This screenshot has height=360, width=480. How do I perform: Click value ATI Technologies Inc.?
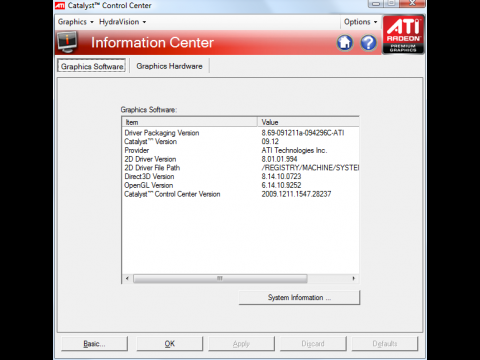coord(294,150)
